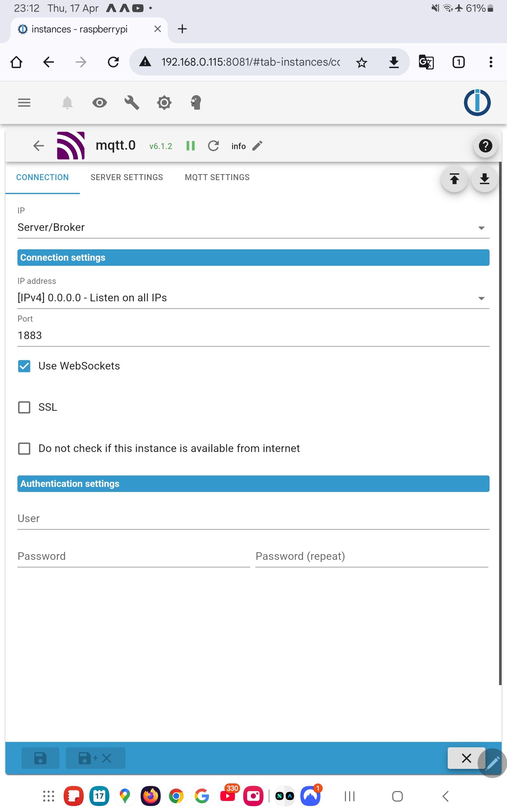This screenshot has height=812, width=507.
Task: Focus the User text field
Action: tap(253, 519)
